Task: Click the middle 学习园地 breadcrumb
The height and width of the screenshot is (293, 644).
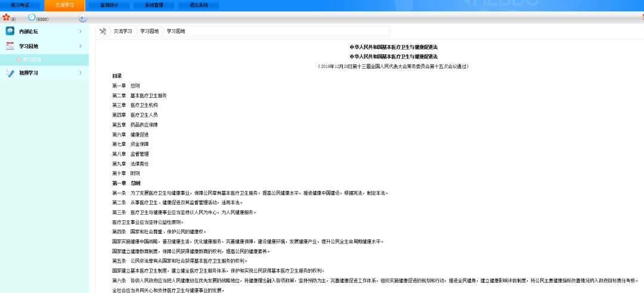Action: [x=150, y=31]
